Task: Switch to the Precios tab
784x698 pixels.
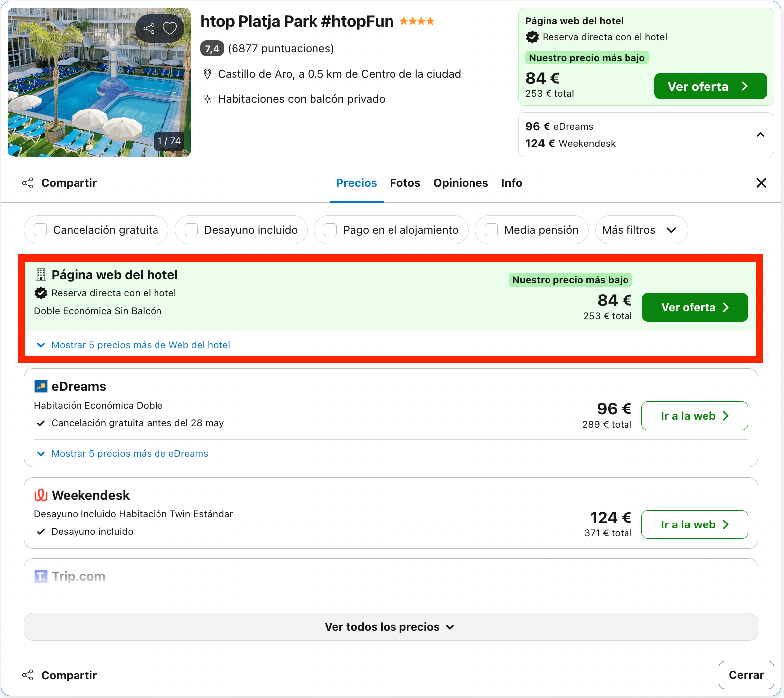Action: [x=357, y=183]
